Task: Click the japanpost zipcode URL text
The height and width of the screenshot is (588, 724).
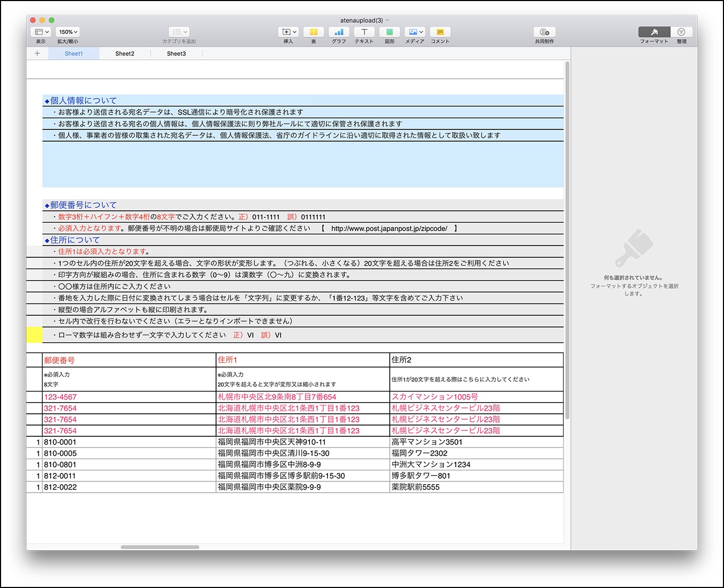Action: [x=389, y=228]
